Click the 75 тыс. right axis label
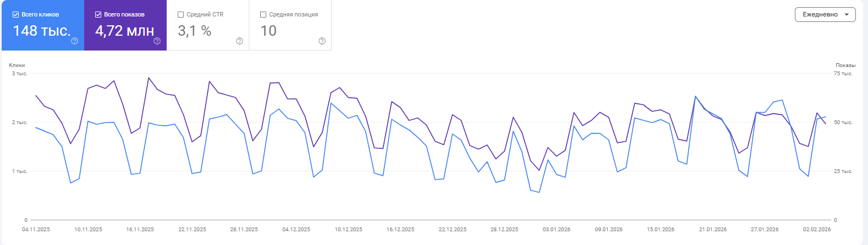 843,74
